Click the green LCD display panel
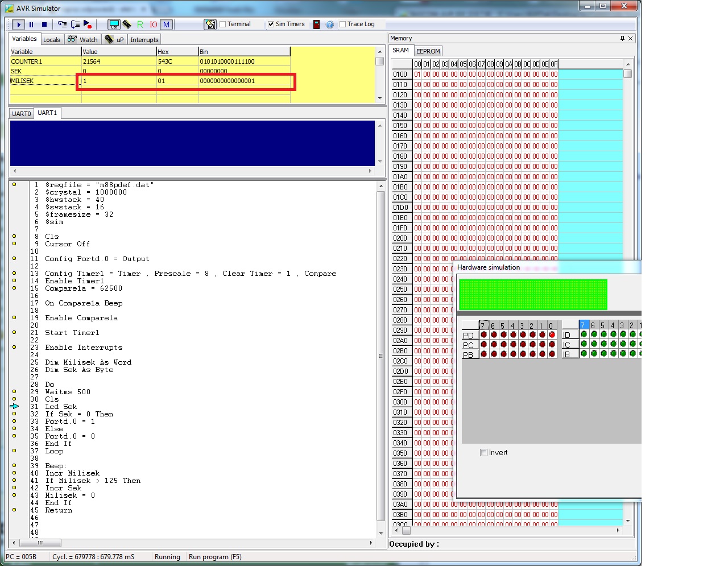Viewport: 728px width, 566px height. click(x=533, y=294)
